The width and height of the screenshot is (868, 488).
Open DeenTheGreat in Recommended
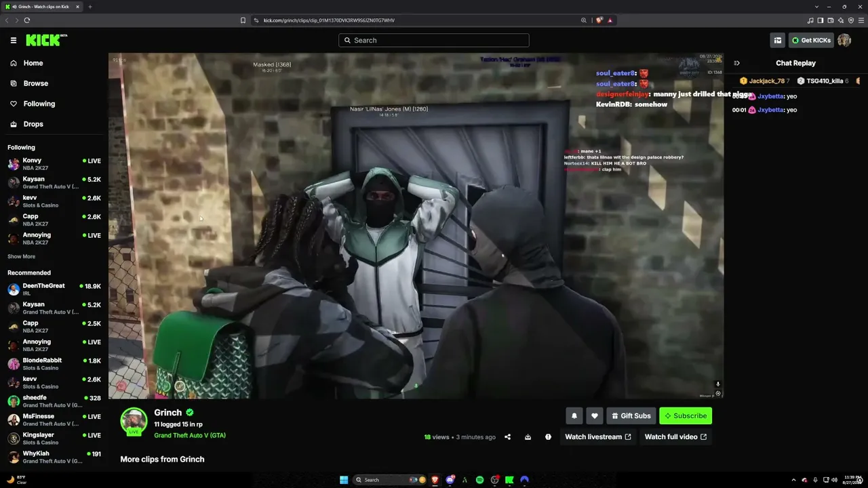pyautogui.click(x=54, y=289)
